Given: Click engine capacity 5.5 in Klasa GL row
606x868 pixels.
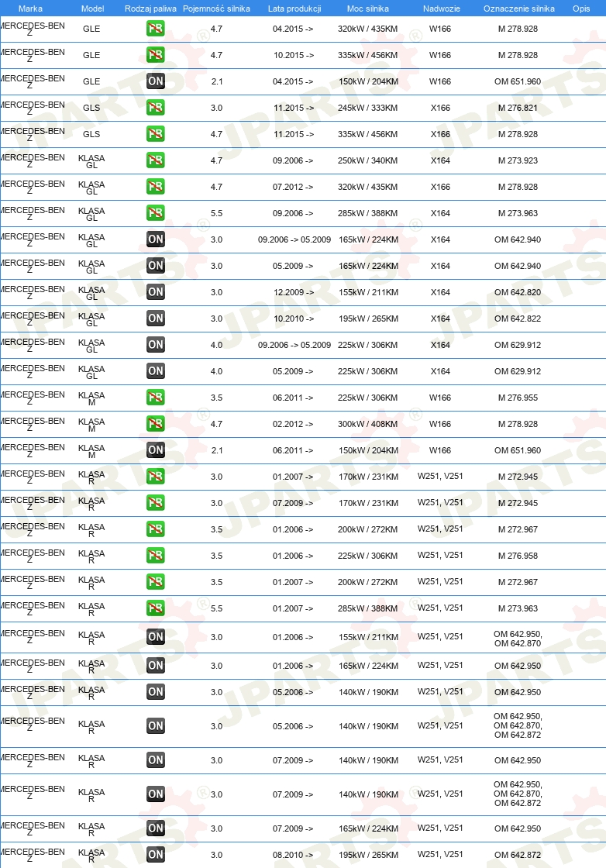Looking at the screenshot, I should (216, 213).
